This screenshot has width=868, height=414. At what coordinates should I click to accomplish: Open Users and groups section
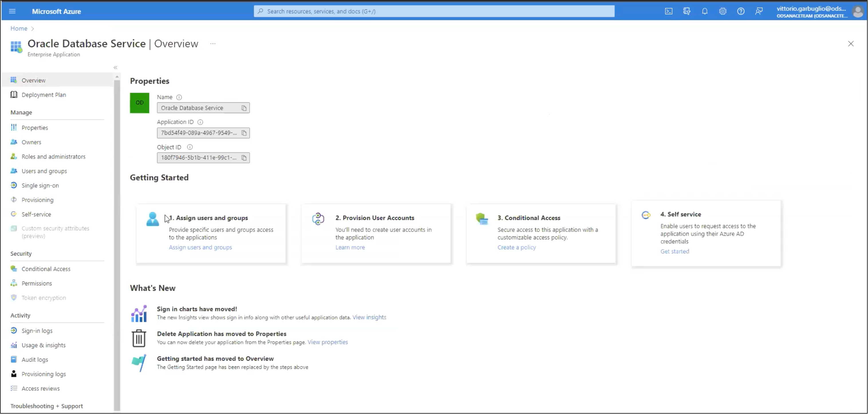click(x=44, y=171)
